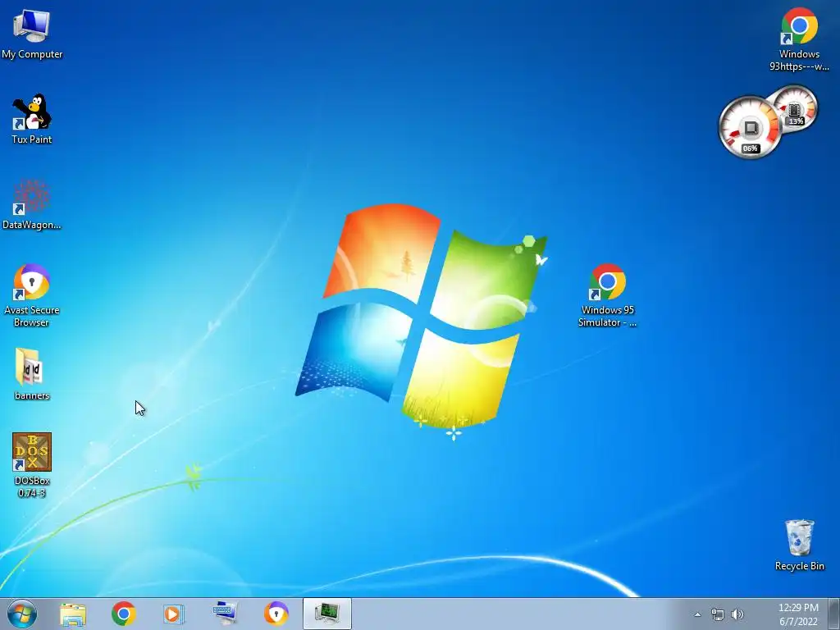Select the DOSBox 0.74-3 shortcut
840x630 pixels.
(x=32, y=464)
